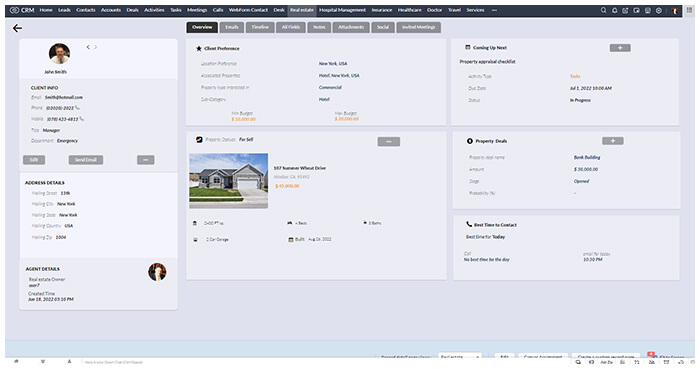Click the Edit button under Client Info

click(x=34, y=160)
